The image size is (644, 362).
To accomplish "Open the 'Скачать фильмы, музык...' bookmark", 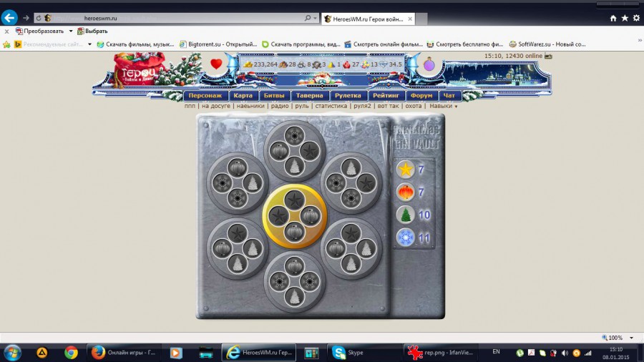I will pyautogui.click(x=135, y=44).
